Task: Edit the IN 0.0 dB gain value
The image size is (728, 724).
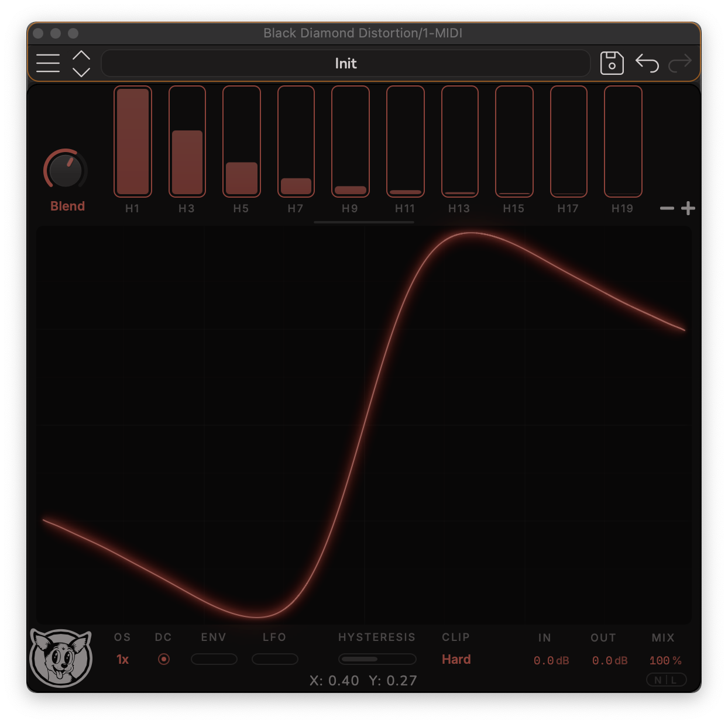Action: (x=551, y=660)
